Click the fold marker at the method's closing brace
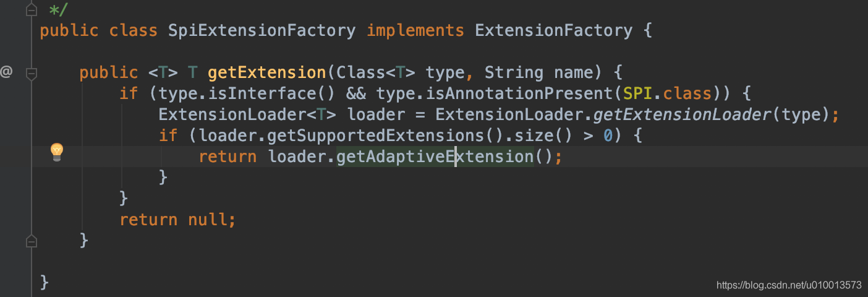 pyautogui.click(x=32, y=240)
